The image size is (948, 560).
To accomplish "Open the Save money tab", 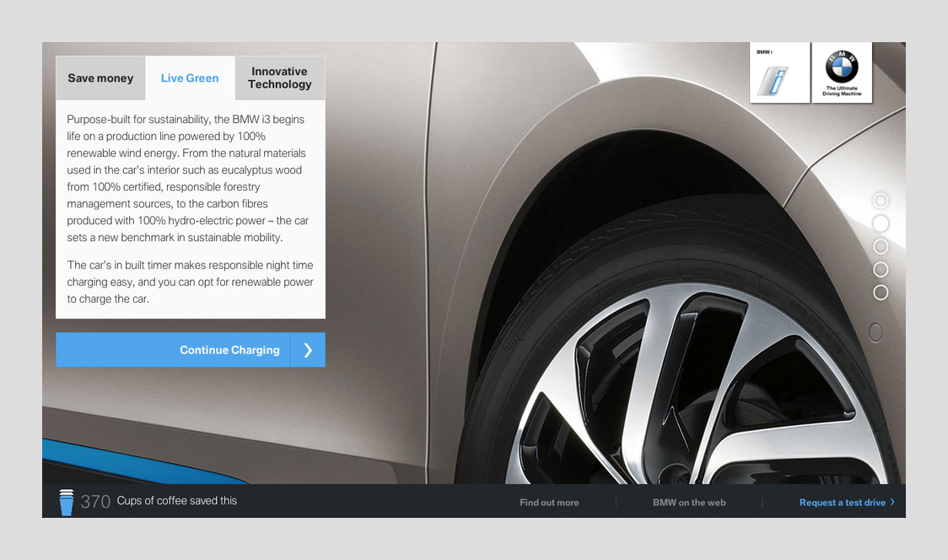I will (100, 78).
